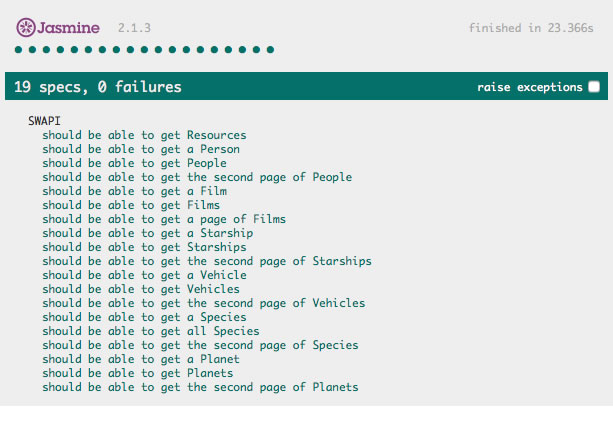This screenshot has width=613, height=434.
Task: Select 'should be able to get a Film'
Action: point(134,191)
